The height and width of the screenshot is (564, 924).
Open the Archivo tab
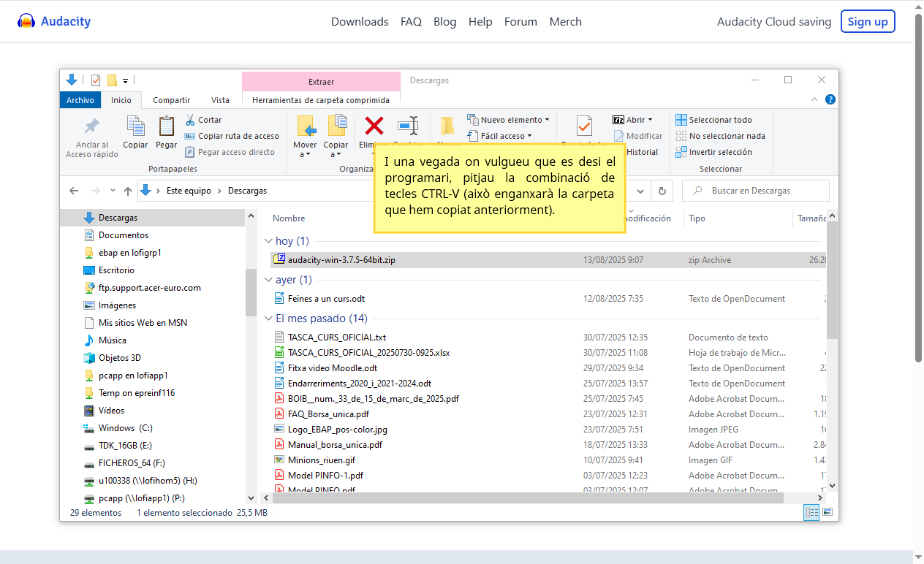tap(80, 100)
